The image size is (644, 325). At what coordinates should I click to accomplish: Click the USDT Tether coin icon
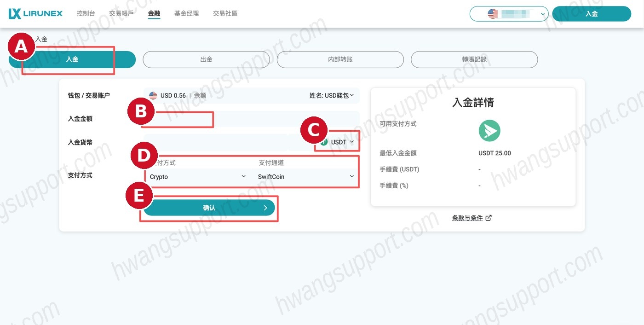click(x=325, y=142)
